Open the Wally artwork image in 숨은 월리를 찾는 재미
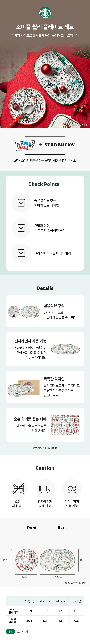Viewport: 90px width, 644px height. [65, 425]
